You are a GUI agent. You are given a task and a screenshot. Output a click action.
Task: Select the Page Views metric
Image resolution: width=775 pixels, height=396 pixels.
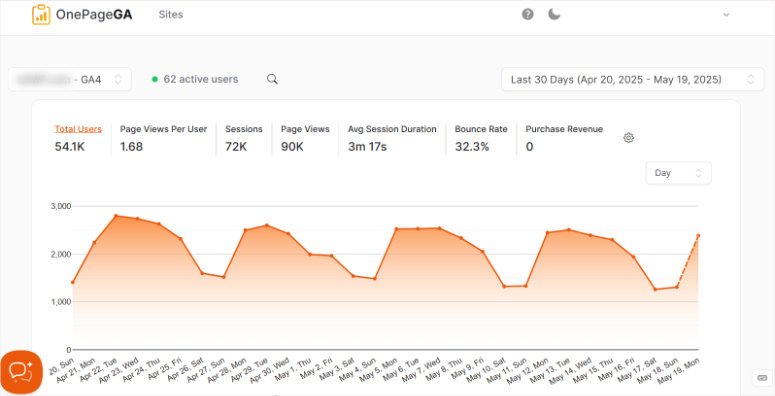305,129
